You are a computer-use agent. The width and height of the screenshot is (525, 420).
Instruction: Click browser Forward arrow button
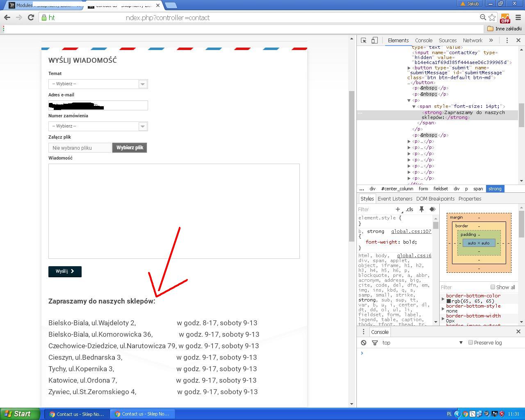pos(19,17)
